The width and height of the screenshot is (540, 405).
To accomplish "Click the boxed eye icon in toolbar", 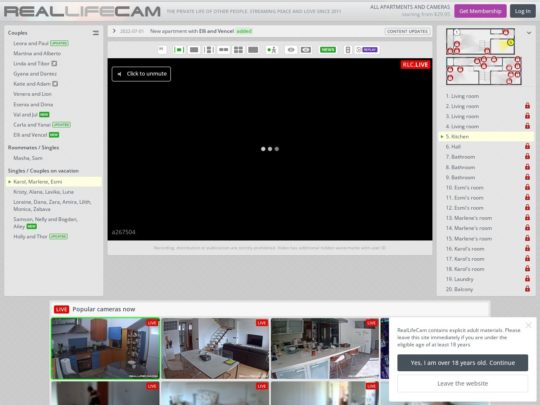I will [306, 50].
